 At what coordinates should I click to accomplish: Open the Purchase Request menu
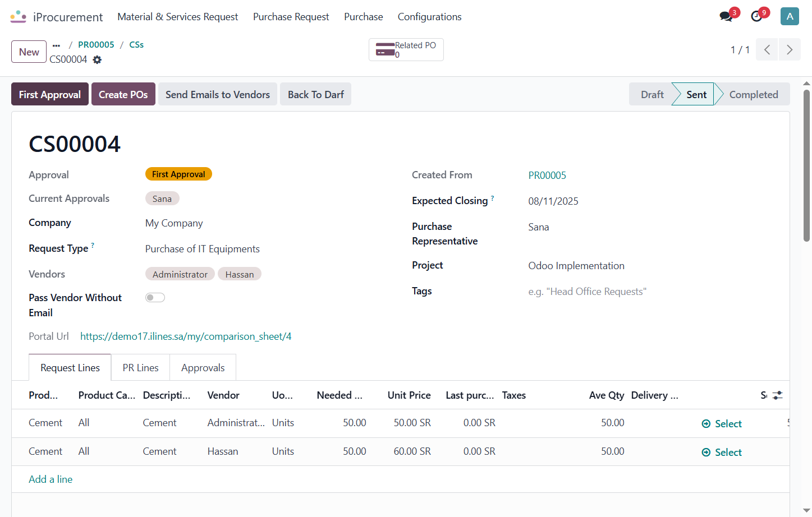[x=291, y=17]
